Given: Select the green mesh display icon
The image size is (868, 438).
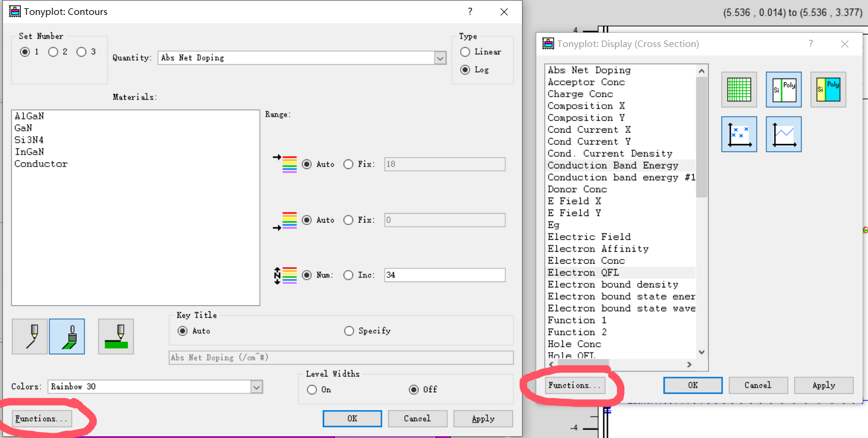Looking at the screenshot, I should click(x=738, y=89).
